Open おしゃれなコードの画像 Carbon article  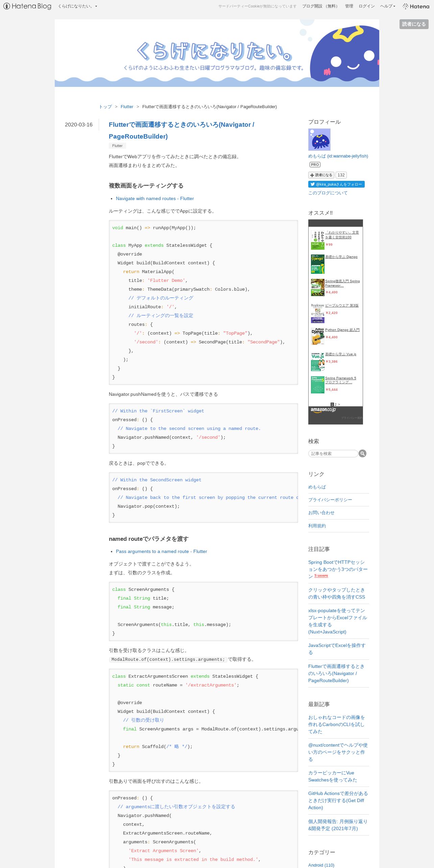336,724
